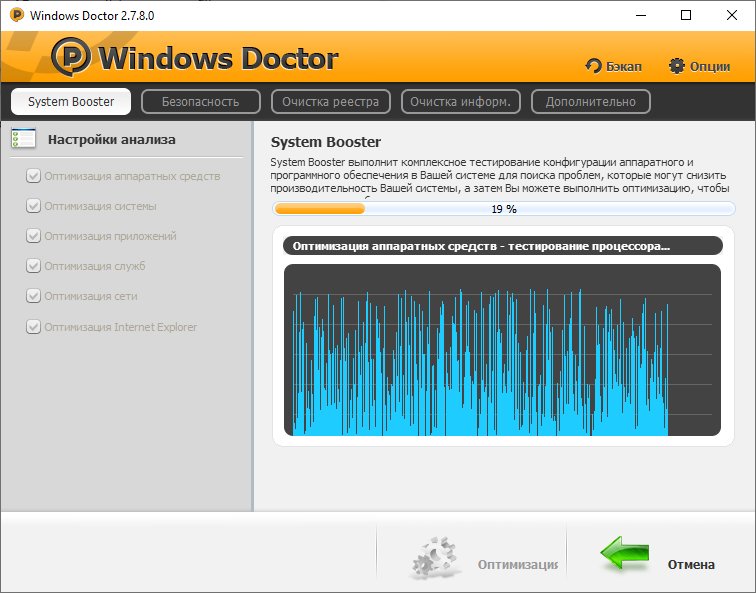Click the backup arrow icon
Screen dimensions: 756x593
(594, 66)
